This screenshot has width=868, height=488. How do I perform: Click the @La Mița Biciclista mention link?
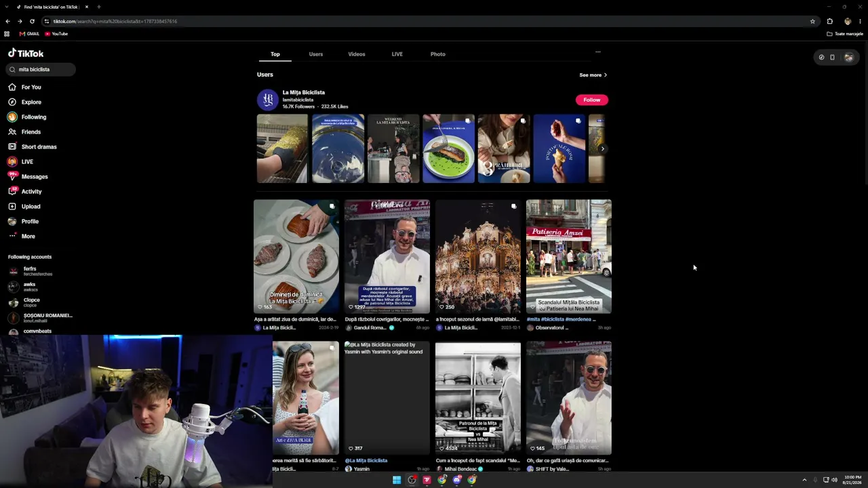click(366, 461)
